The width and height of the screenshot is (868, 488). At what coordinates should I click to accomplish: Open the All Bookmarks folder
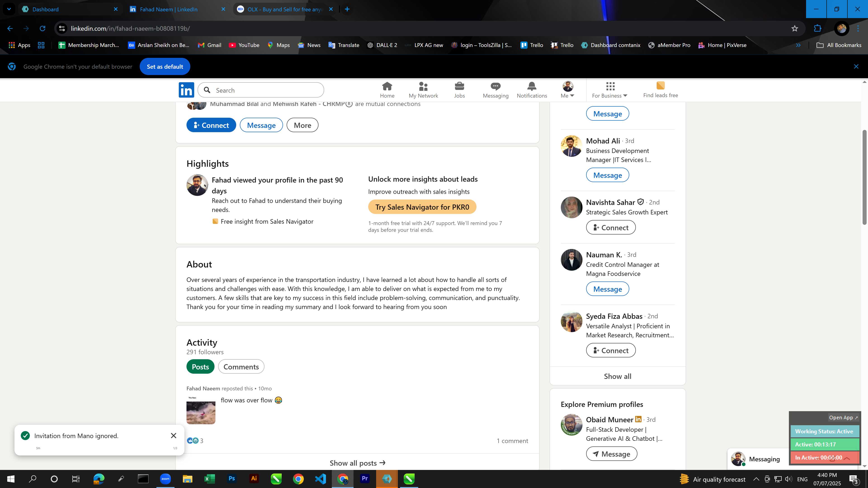point(839,45)
